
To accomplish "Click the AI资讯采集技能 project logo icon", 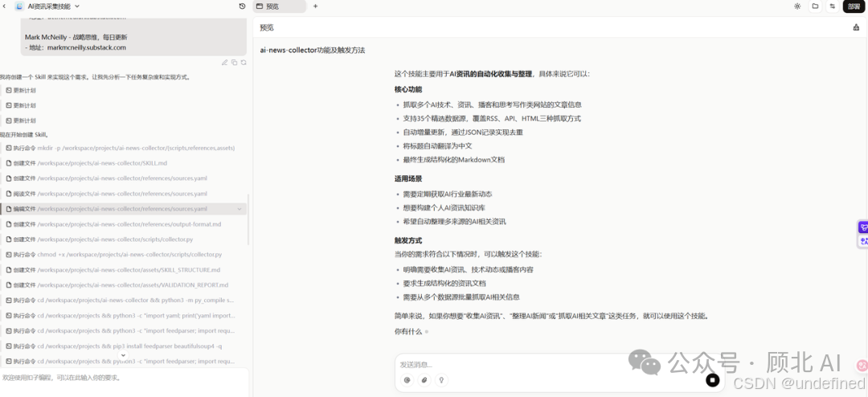I will point(19,6).
